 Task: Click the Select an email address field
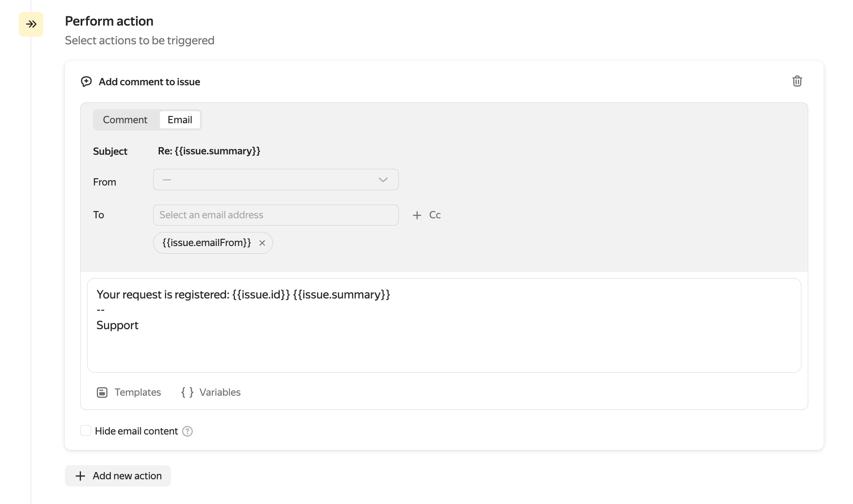[x=276, y=215]
